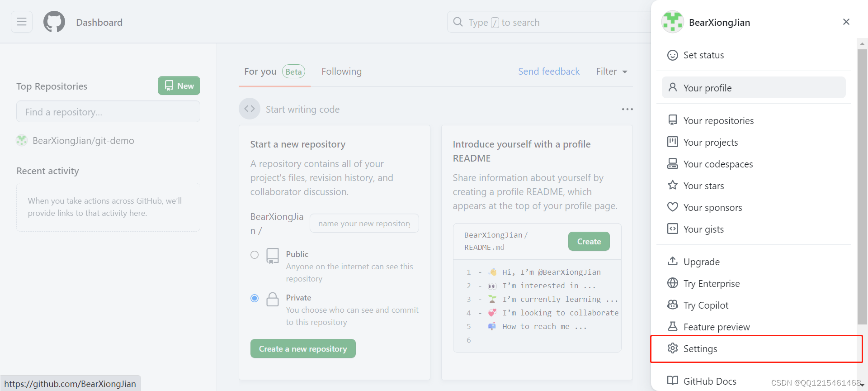Click the Recent activity heading
The image size is (868, 391).
click(47, 171)
